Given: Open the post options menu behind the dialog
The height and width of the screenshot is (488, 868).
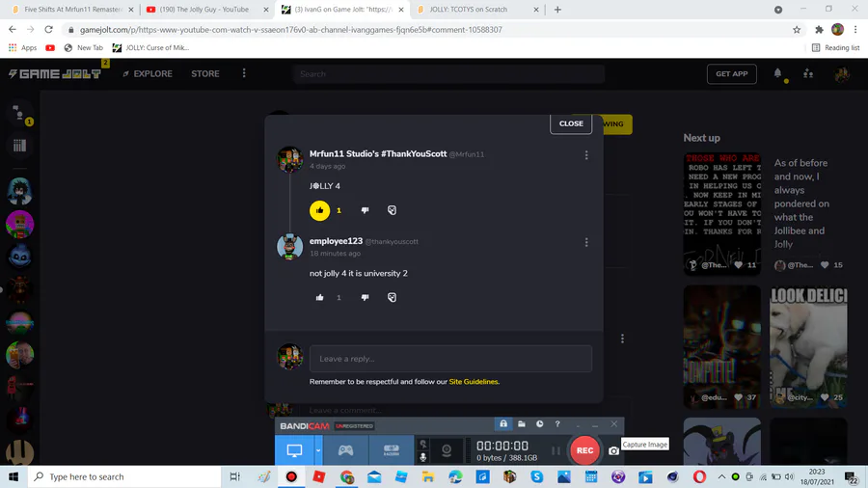Looking at the screenshot, I should coord(622,339).
